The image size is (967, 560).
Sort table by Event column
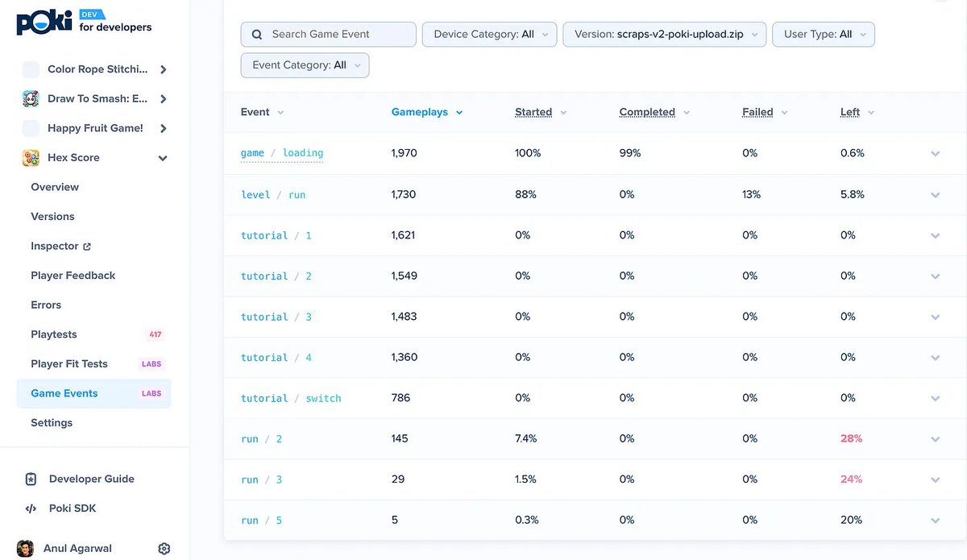tap(262, 112)
